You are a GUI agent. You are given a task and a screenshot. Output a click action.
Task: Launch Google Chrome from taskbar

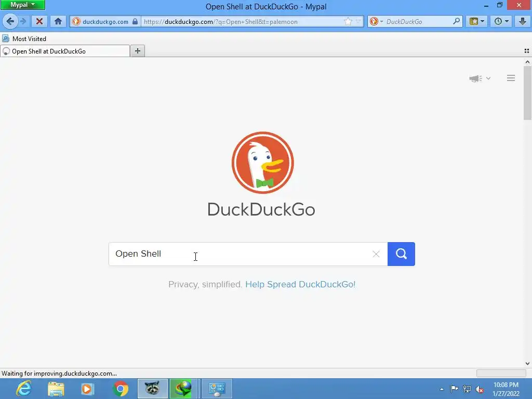click(121, 389)
